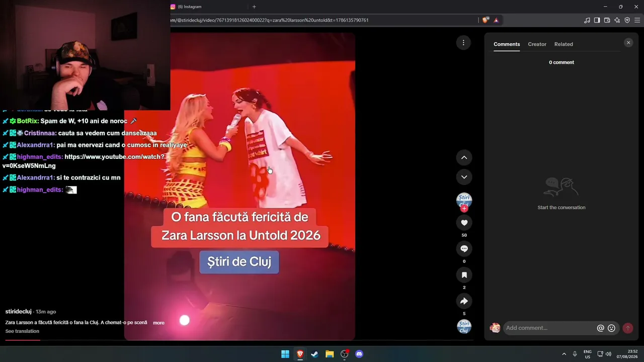Image resolution: width=644 pixels, height=362 pixels.
Task: Open the video's three-dot more options menu
Action: [463, 43]
